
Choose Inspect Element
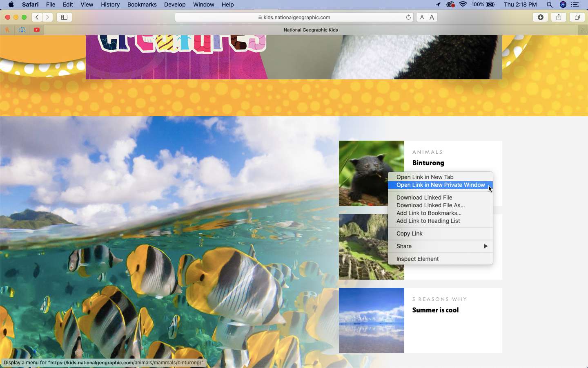441,259
